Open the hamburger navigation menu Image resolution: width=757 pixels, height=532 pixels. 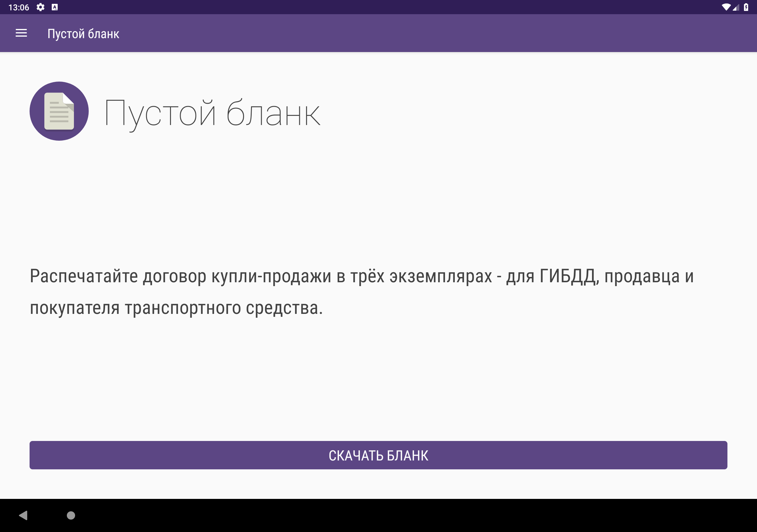click(x=21, y=33)
